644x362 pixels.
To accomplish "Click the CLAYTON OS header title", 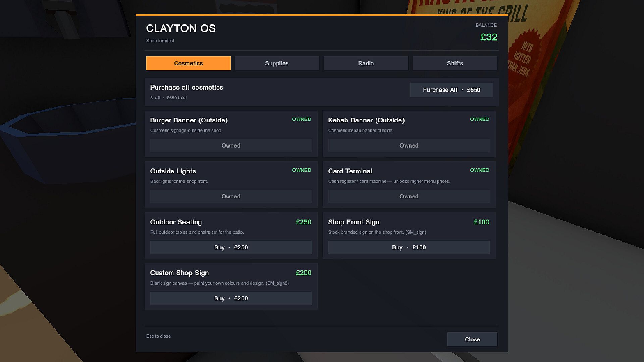I will pos(181,28).
